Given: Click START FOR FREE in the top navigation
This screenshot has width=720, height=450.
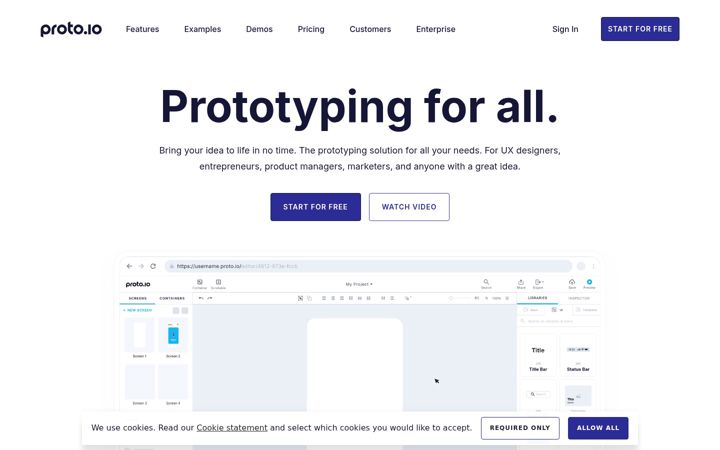Looking at the screenshot, I should [640, 29].
